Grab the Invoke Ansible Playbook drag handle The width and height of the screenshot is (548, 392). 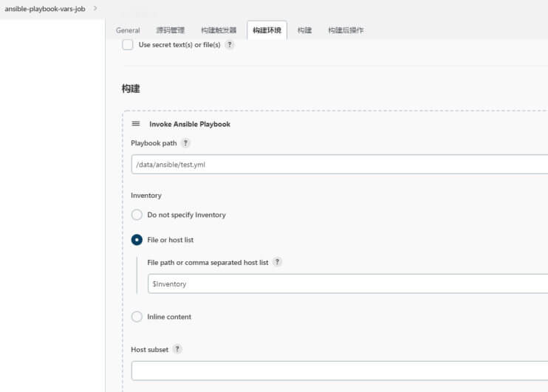[x=136, y=124]
